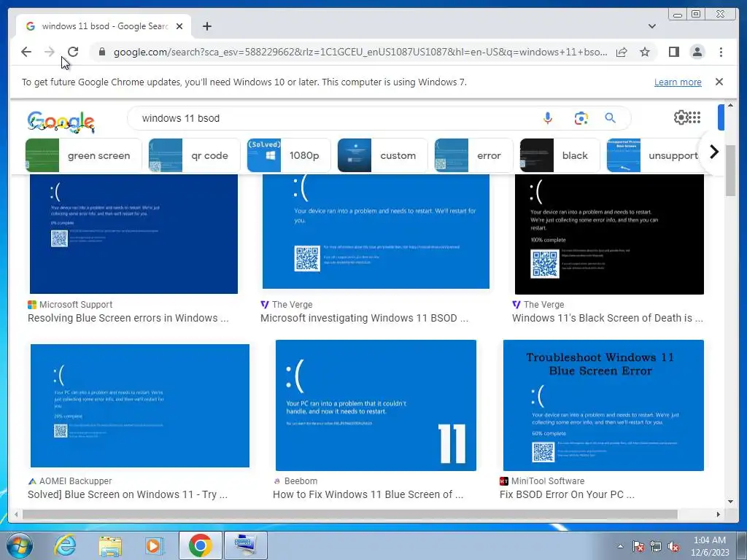Open the MiniTool Troubleshoot image
The height and width of the screenshot is (560, 747).
click(603, 405)
